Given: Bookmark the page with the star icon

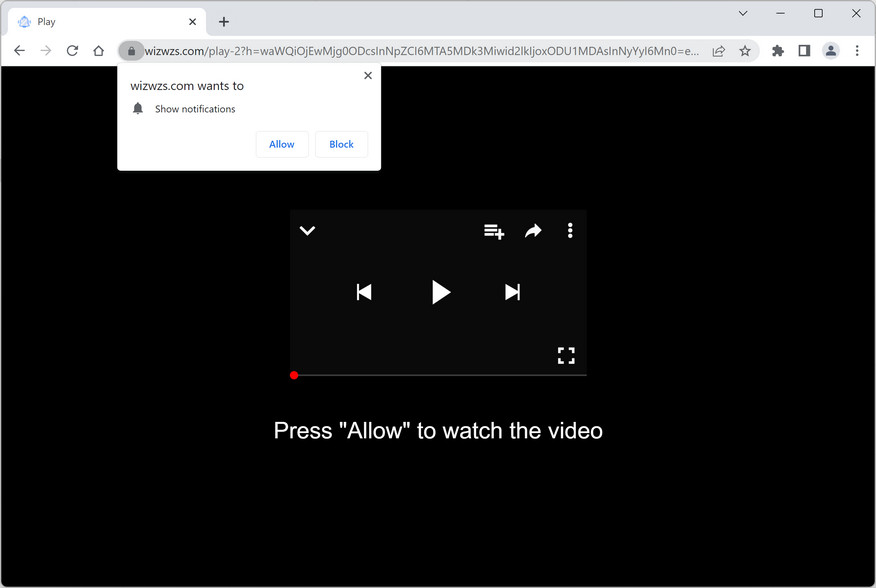Looking at the screenshot, I should (746, 50).
